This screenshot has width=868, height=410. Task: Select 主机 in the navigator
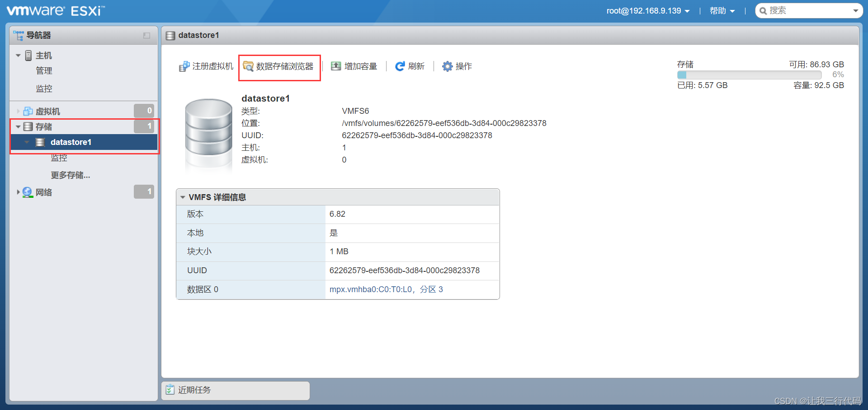44,56
